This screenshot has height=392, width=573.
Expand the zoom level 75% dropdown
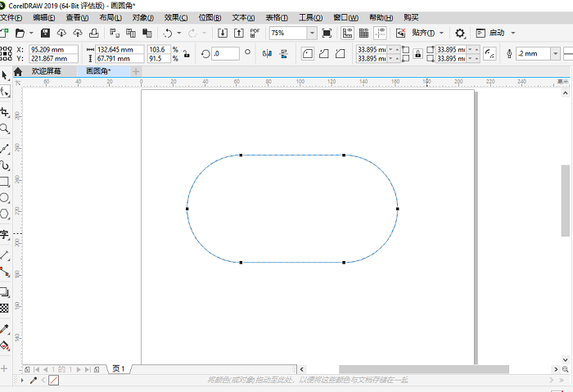tap(312, 33)
